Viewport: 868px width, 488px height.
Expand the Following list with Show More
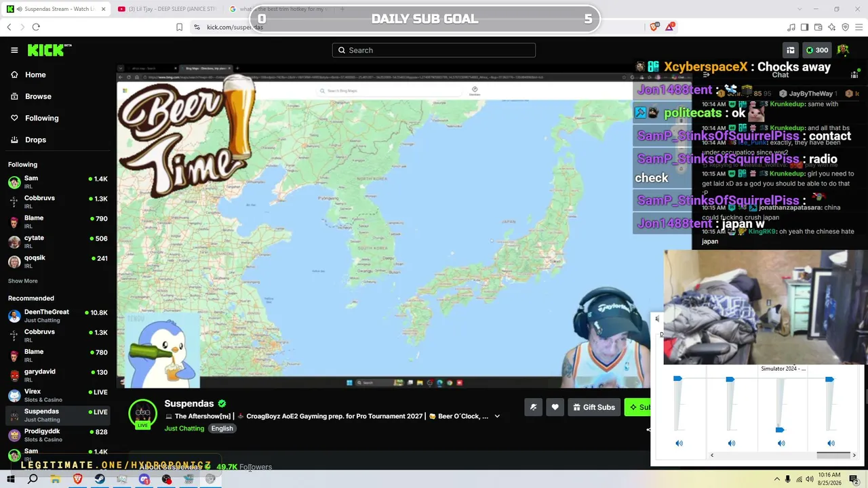coord(23,281)
